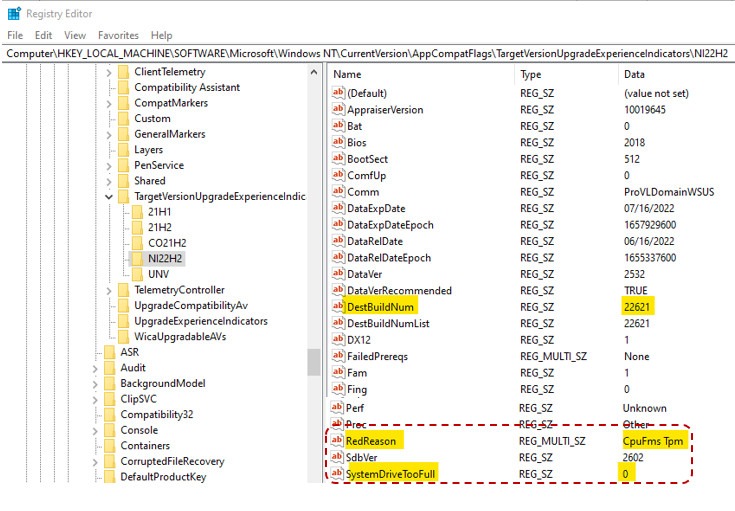Image resolution: width=735 pixels, height=511 pixels.
Task: Select the ASR folder icon
Action: [x=110, y=352]
